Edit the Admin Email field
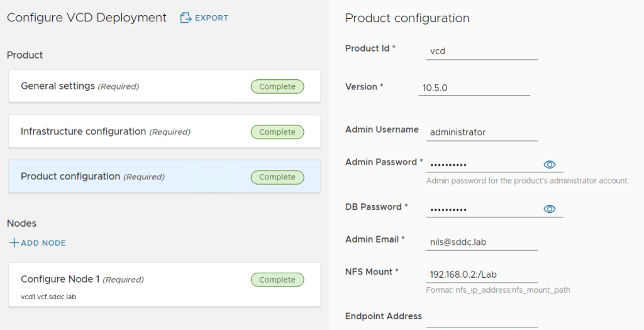Screen dimensions: 644x330 (x=481, y=242)
